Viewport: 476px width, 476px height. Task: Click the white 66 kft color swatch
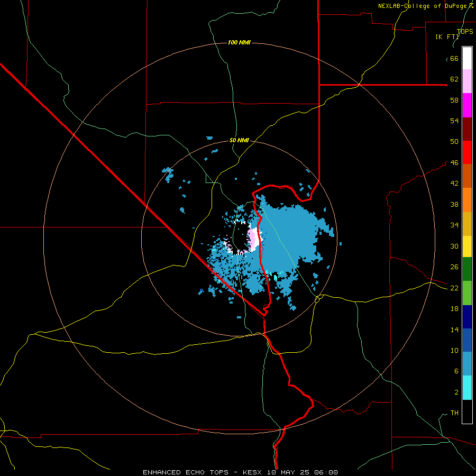pyautogui.click(x=467, y=58)
